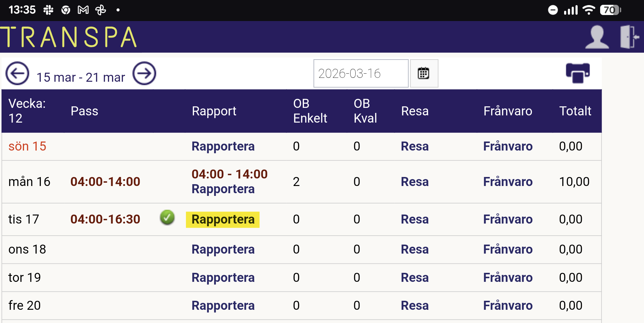Open Frånvaro for ons 18
Screen dimensions: 644x323
pos(508,250)
